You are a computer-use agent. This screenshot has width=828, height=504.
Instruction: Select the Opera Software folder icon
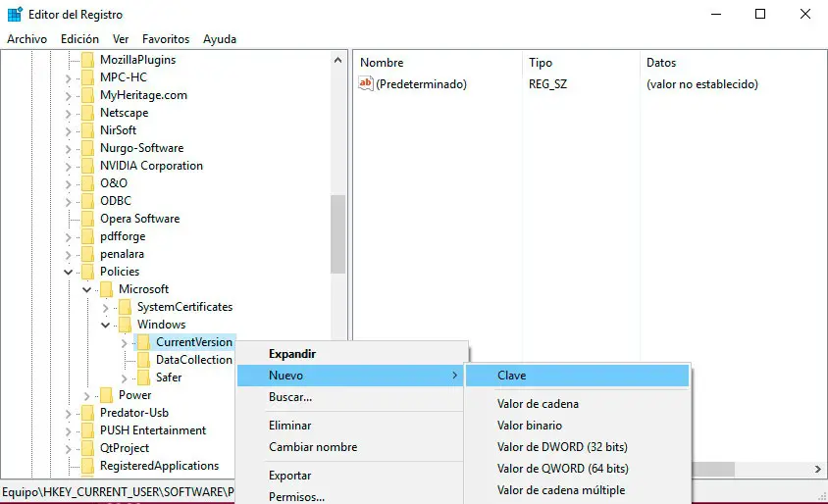tap(87, 219)
